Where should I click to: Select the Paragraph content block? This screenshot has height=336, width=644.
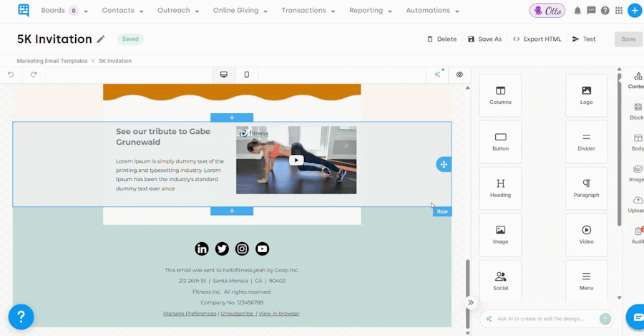pyautogui.click(x=586, y=188)
